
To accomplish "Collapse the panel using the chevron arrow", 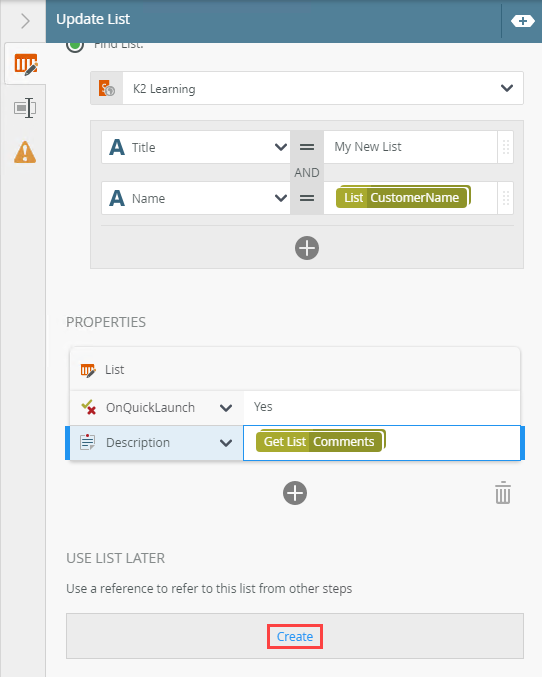I will [25, 21].
